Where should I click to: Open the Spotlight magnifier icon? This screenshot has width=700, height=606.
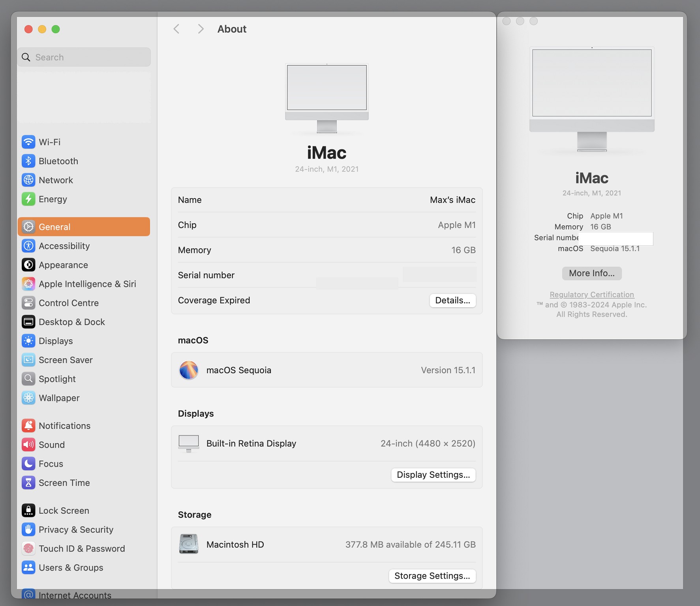28,379
